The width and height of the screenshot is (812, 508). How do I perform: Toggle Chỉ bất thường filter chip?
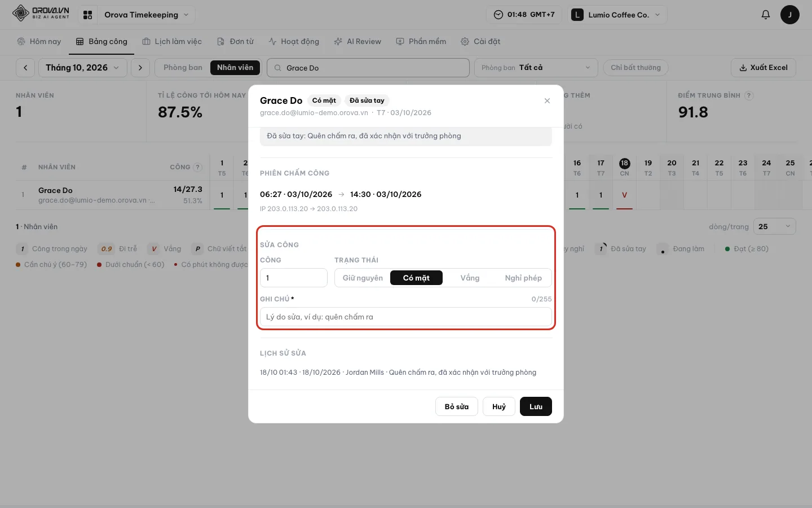point(636,68)
